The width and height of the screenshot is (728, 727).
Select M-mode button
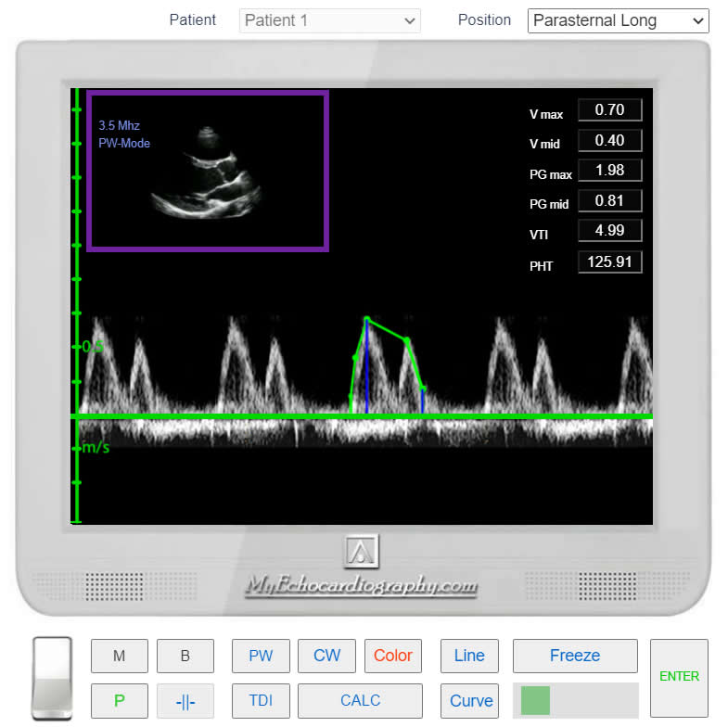point(120,656)
